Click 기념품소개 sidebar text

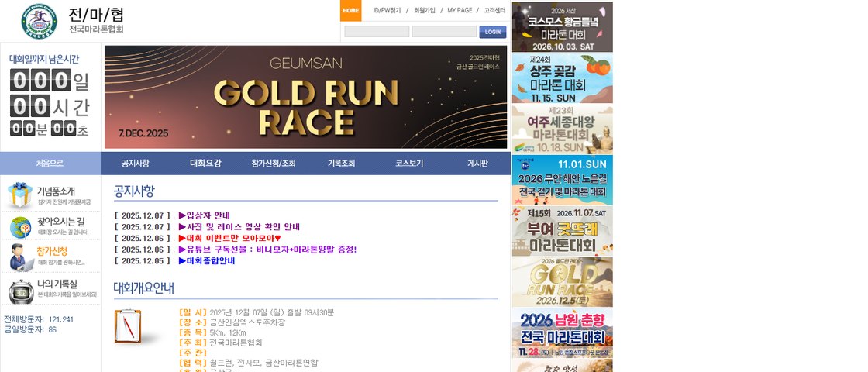(x=56, y=191)
